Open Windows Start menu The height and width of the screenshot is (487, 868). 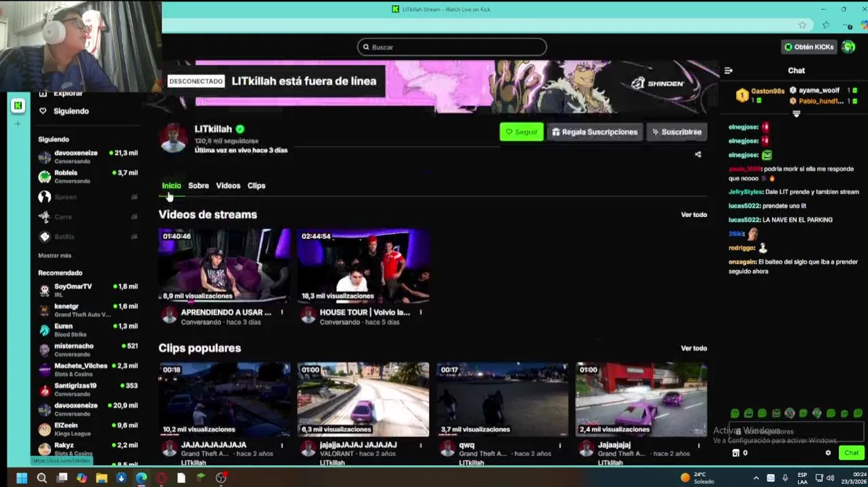pyautogui.click(x=21, y=478)
